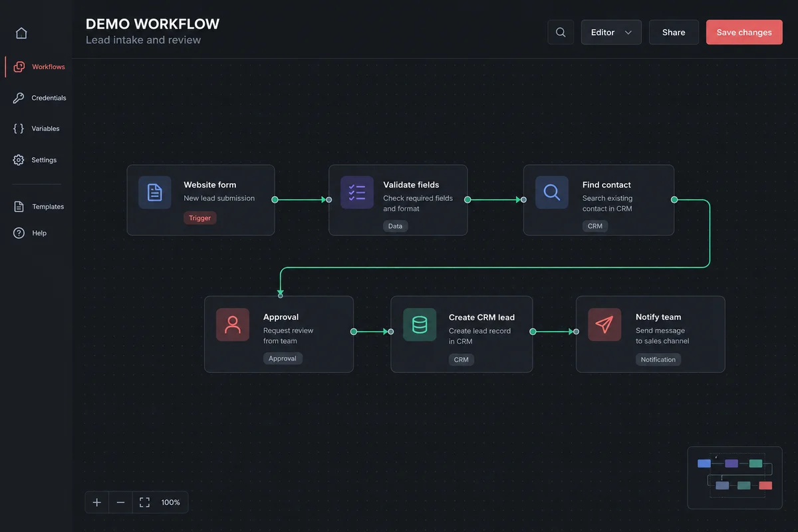
Task: Select the Notify team node title
Action: pyautogui.click(x=658, y=317)
